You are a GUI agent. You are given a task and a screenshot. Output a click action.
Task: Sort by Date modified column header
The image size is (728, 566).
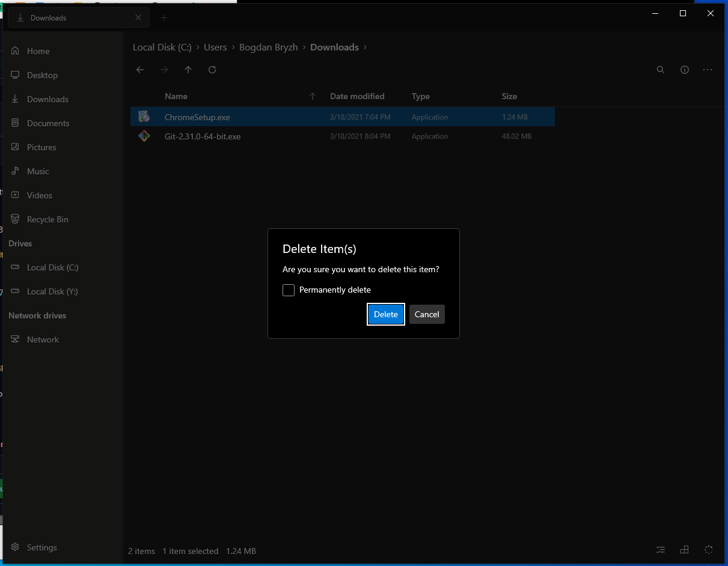coord(357,96)
